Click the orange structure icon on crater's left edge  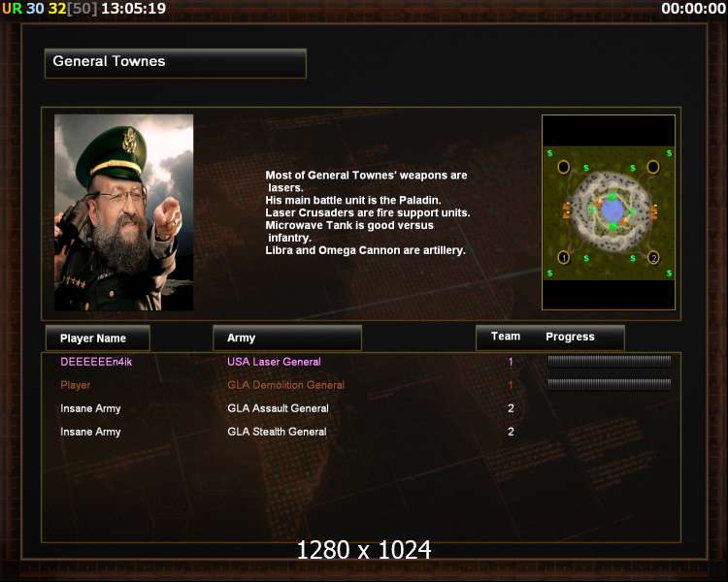567,210
